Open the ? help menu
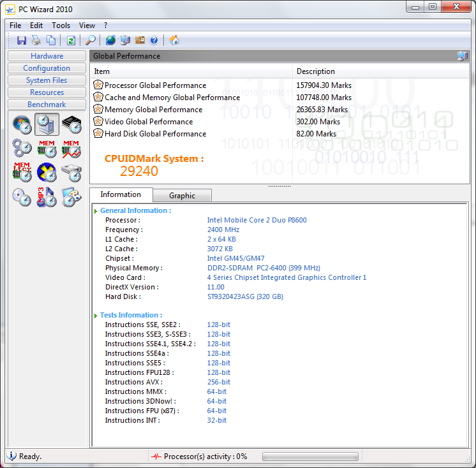This screenshot has width=476, height=468. coord(106,26)
